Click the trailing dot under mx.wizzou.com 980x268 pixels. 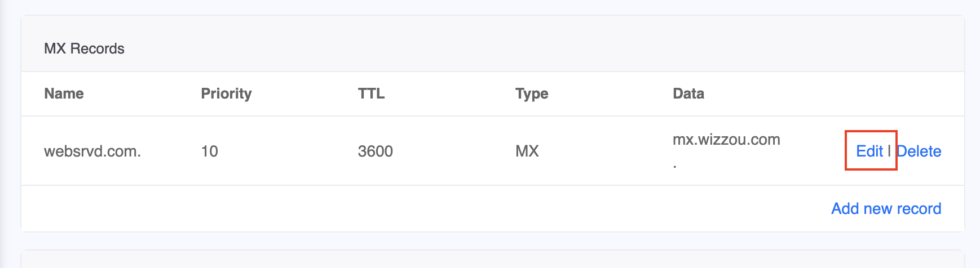click(x=675, y=166)
